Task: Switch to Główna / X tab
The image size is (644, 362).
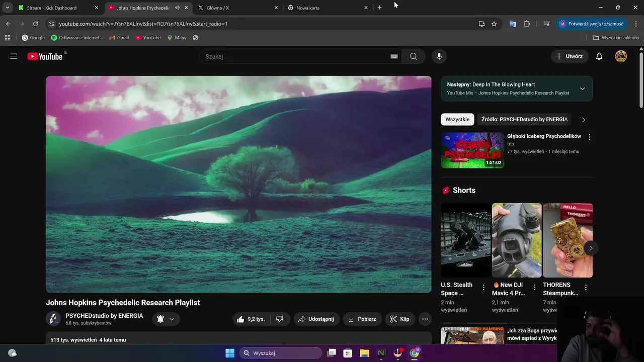Action: coord(237,8)
